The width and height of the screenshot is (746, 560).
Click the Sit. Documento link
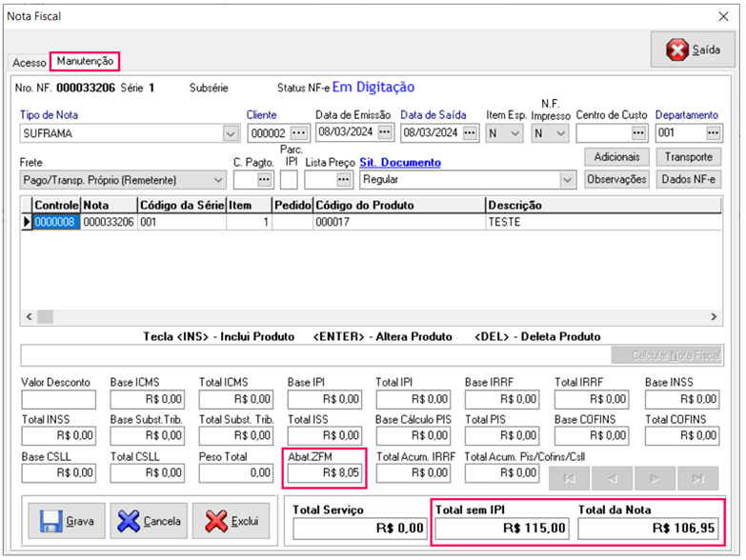coord(400,163)
